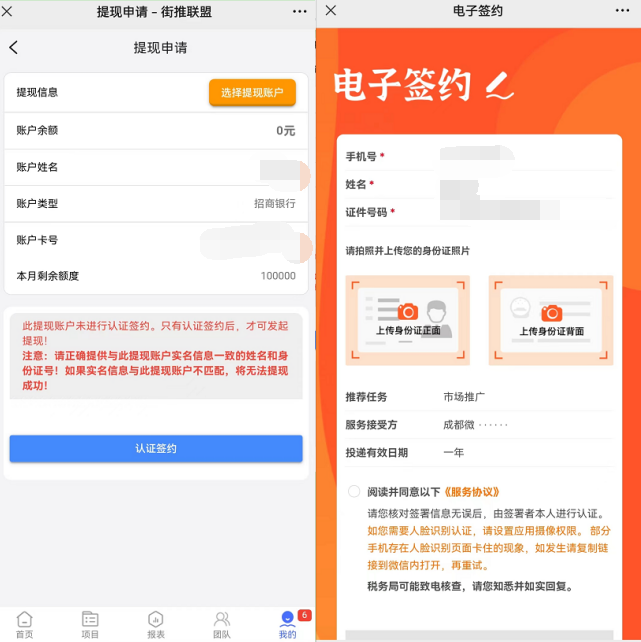Click the 选择提现账户 orange button
The width and height of the screenshot is (641, 642).
[x=252, y=93]
